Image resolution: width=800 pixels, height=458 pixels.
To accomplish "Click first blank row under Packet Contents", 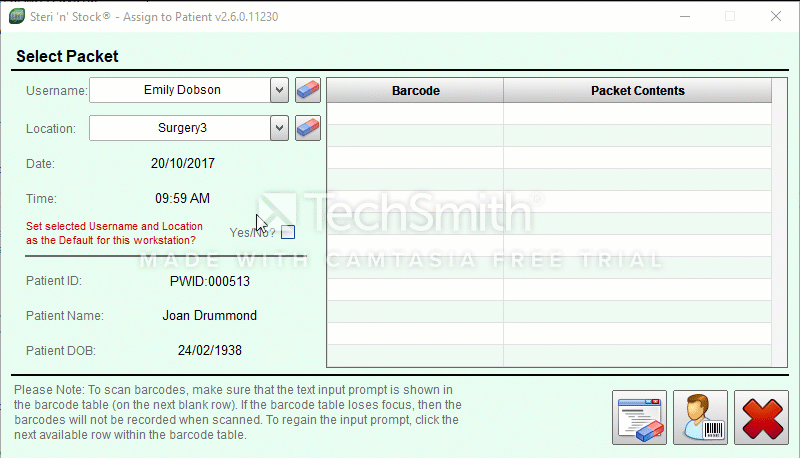I will (x=637, y=114).
